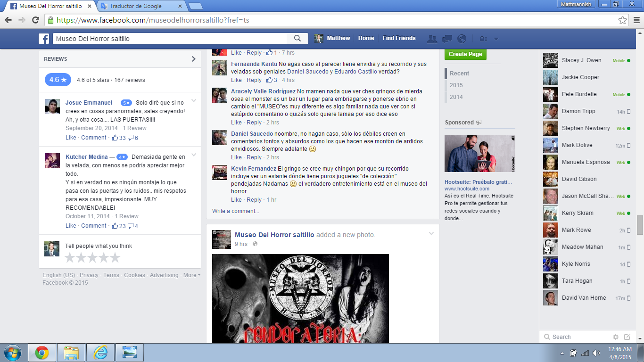
Task: Click the Sponsored megaphone icon
Action: coord(479,123)
